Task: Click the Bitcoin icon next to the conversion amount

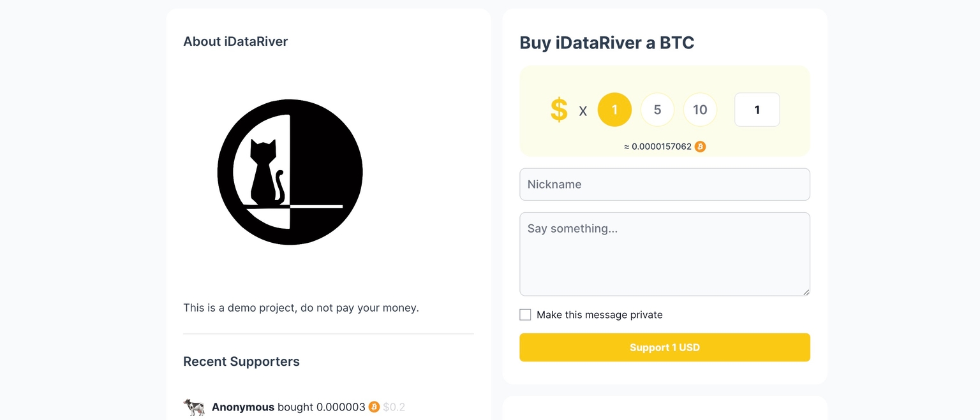Action: tap(700, 147)
